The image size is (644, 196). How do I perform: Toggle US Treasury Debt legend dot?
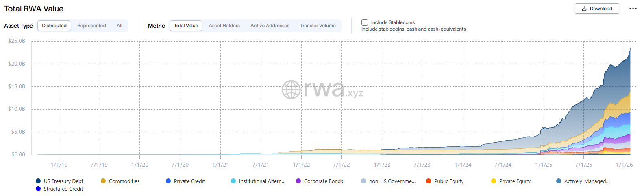pyautogui.click(x=38, y=181)
